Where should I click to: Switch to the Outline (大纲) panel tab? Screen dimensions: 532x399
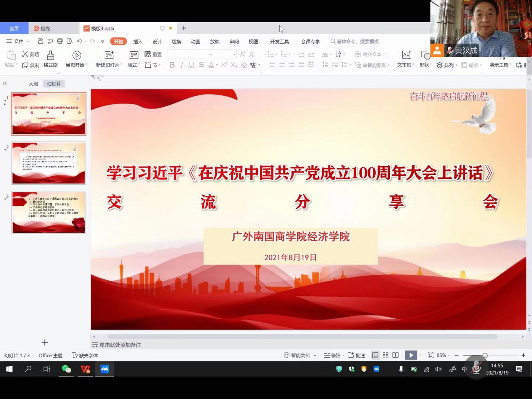[33, 84]
